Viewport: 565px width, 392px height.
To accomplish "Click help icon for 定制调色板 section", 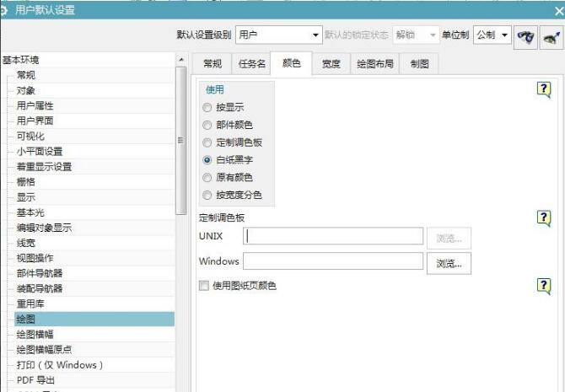I will tap(544, 218).
